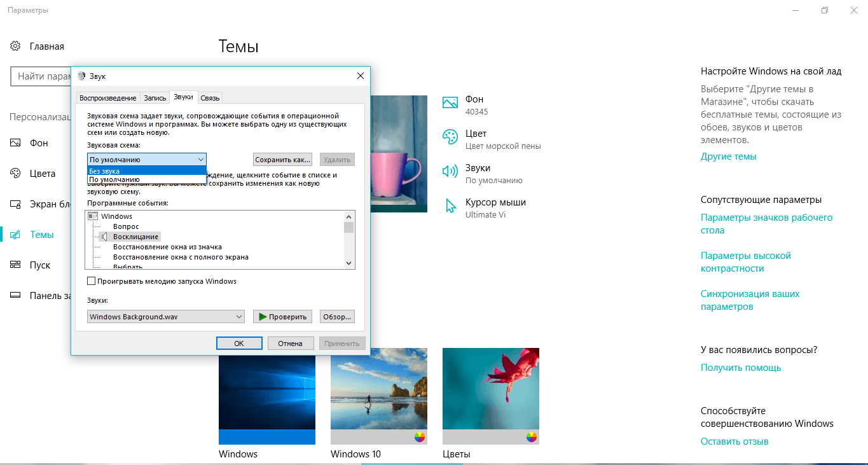
Task: Open Синхронизация ваших параметров link
Action: pyautogui.click(x=750, y=300)
